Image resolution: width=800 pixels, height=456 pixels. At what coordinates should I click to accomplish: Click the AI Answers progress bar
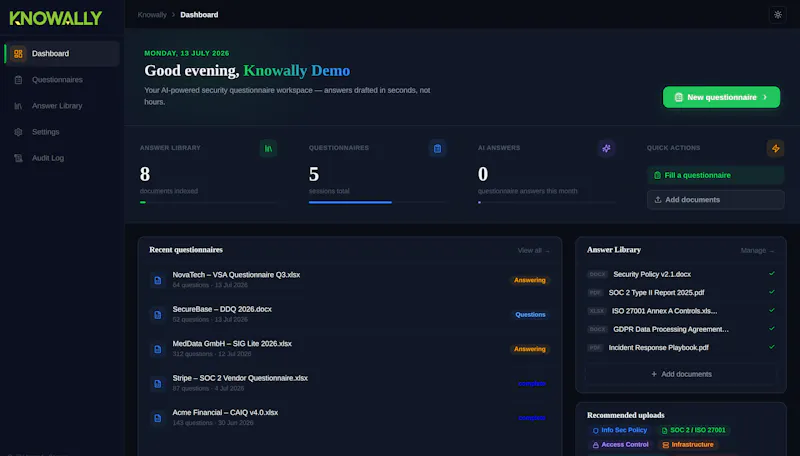[x=546, y=202]
